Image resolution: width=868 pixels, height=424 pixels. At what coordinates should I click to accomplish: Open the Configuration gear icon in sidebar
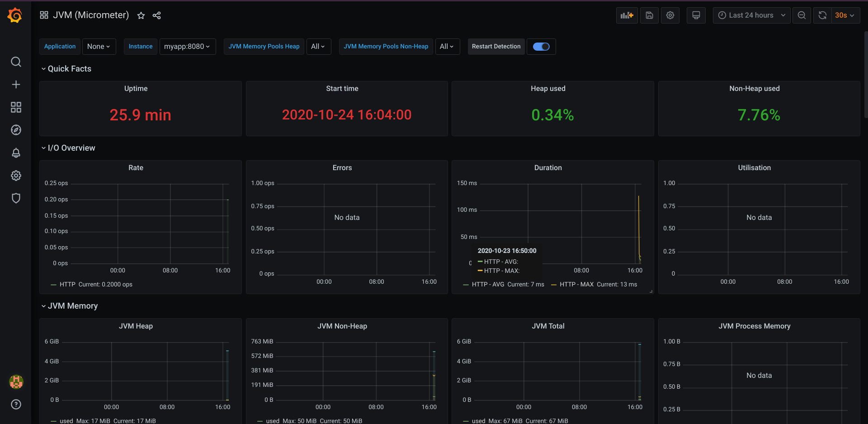16,176
